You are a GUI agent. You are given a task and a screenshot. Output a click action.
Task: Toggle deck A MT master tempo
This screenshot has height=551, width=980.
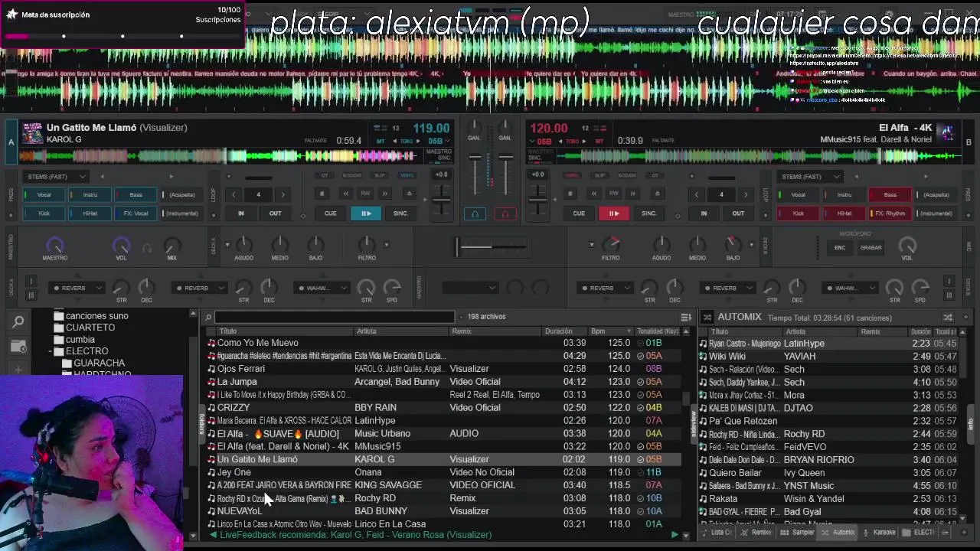tap(381, 141)
